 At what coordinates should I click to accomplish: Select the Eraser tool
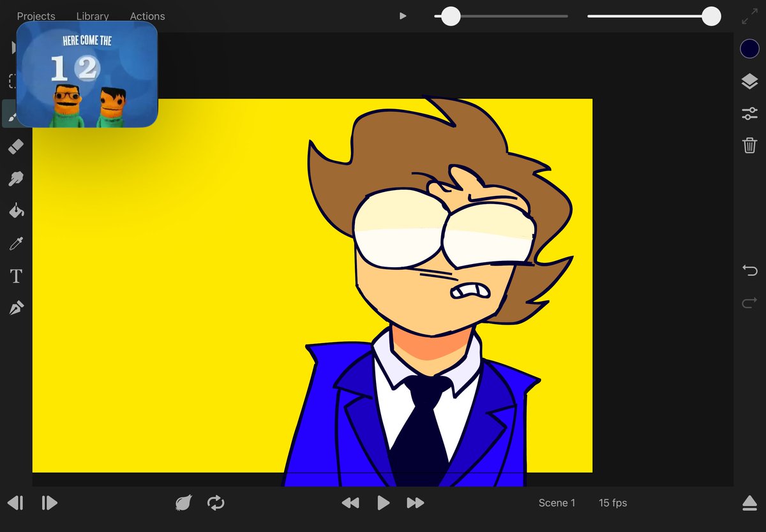click(16, 147)
